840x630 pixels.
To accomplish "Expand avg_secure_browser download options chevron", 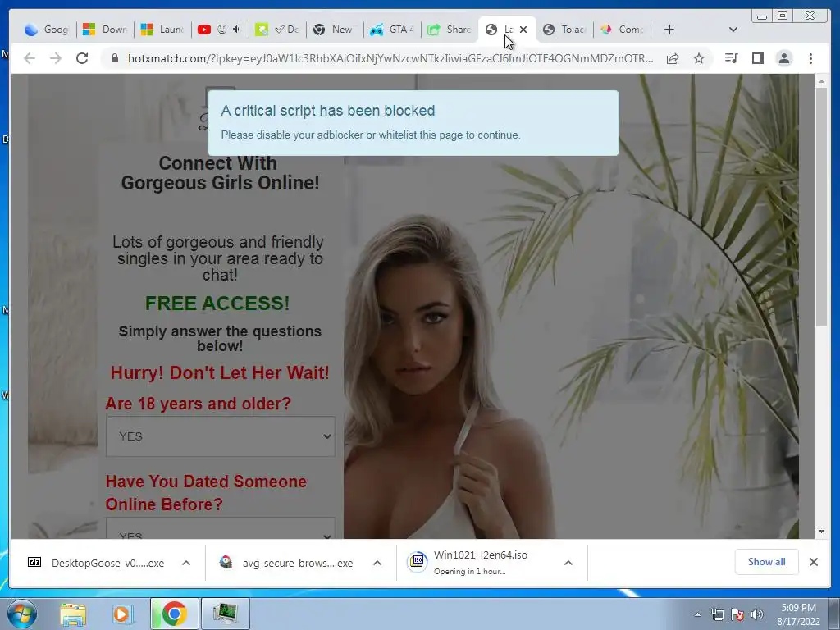I will 377,563.
